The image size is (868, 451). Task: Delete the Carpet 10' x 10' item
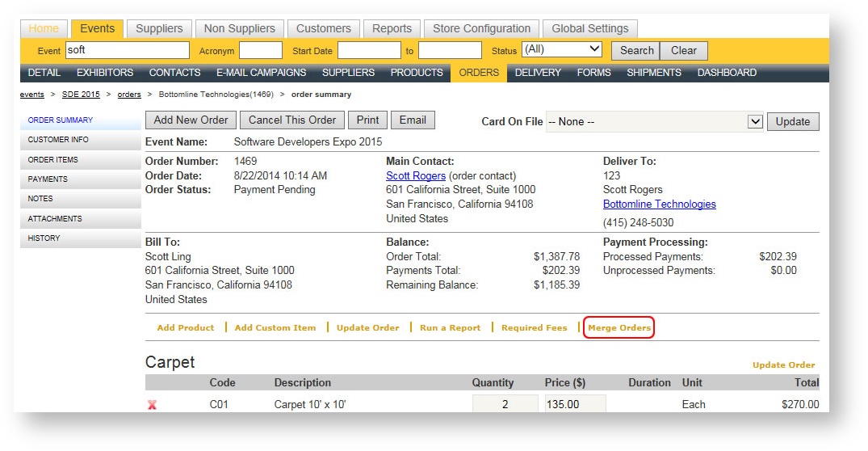click(x=152, y=405)
